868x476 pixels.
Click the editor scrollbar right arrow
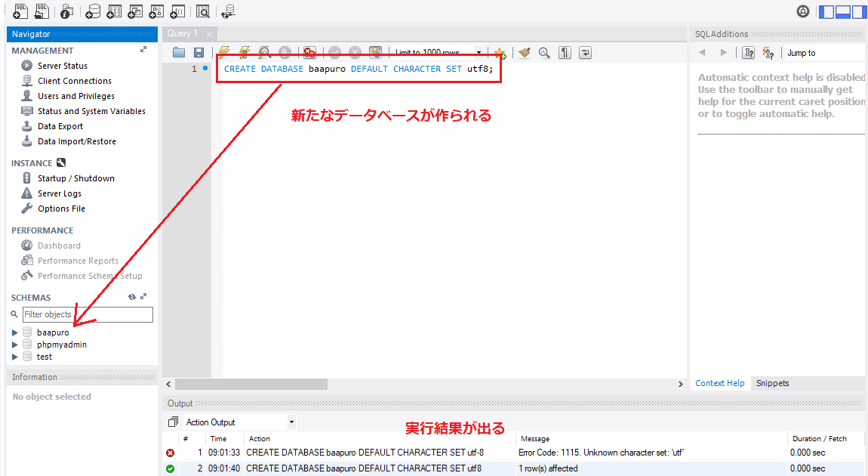tap(680, 384)
